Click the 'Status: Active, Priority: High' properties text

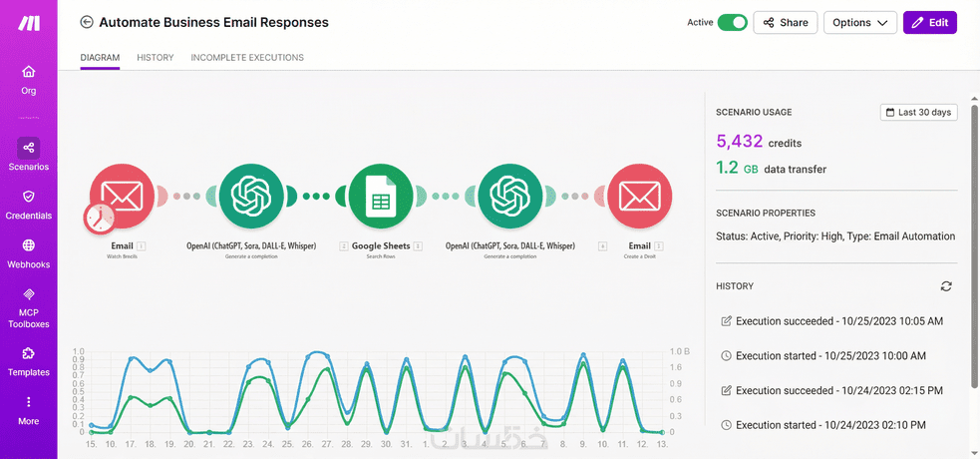coord(835,236)
